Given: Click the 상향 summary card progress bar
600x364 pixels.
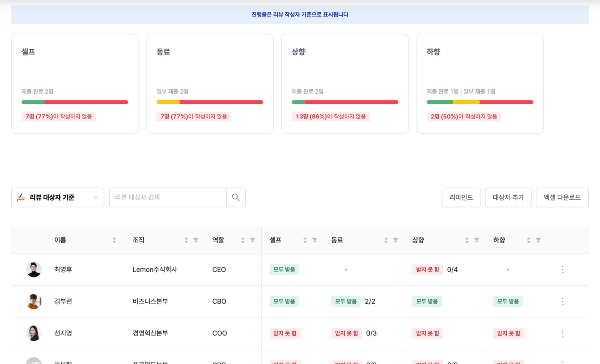Looking at the screenshot, I should 345,102.
